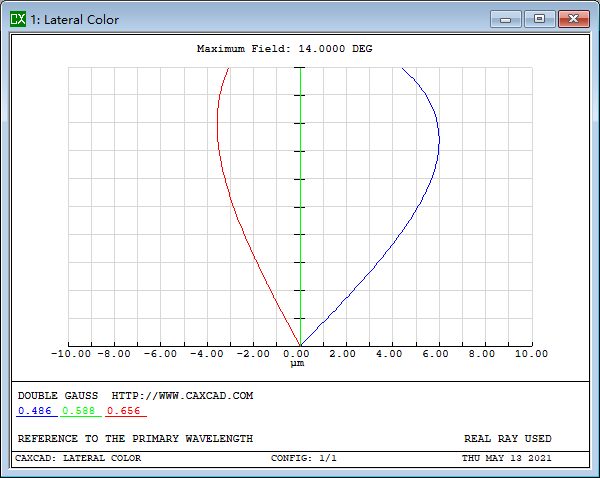Click the HTTP://WWW.CAXCAD.COM text

tap(182, 396)
